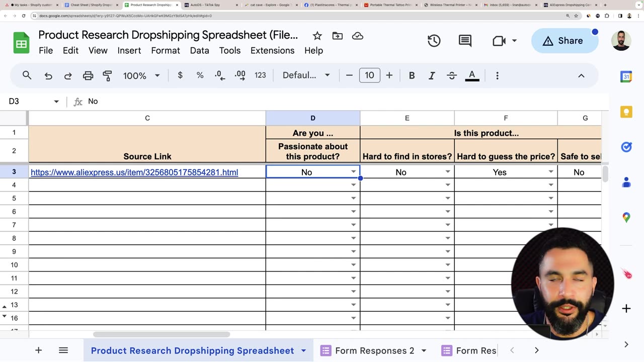The height and width of the screenshot is (362, 644).
Task: Redo the last action
Action: tap(68, 75)
